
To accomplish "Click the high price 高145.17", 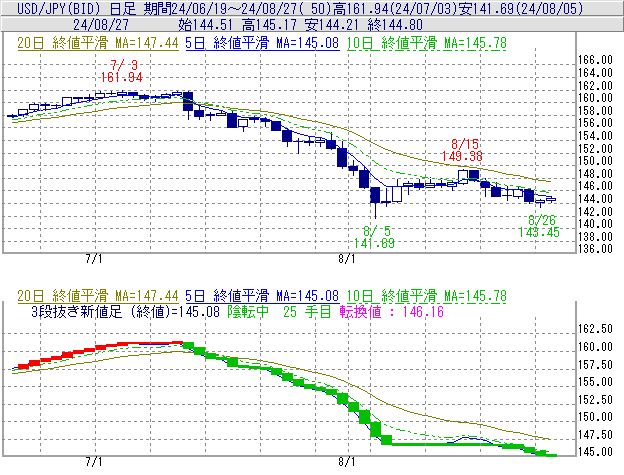I will point(270,25).
